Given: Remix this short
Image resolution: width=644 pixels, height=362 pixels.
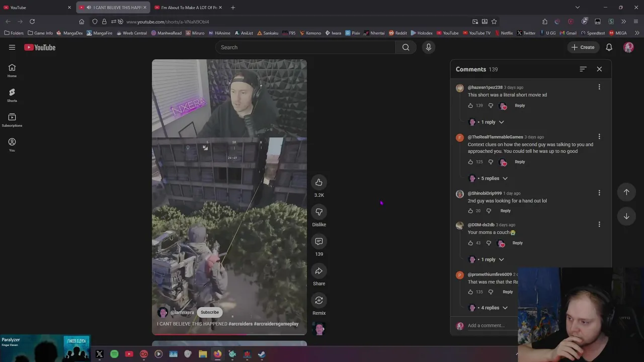Looking at the screenshot, I should (x=319, y=300).
